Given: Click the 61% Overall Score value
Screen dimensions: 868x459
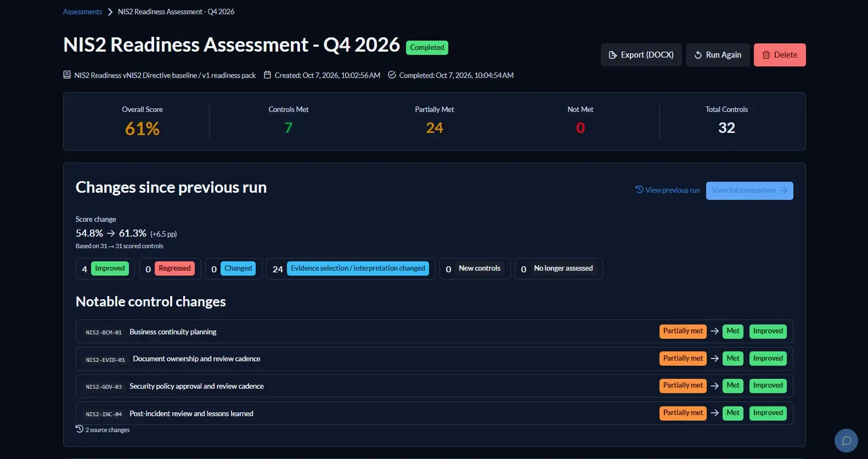Looking at the screenshot, I should pyautogui.click(x=143, y=128).
